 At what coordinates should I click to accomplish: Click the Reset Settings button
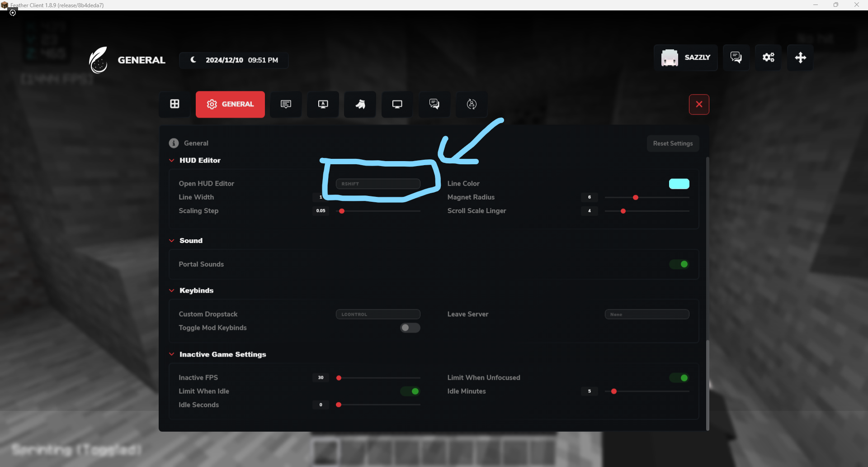point(673,143)
